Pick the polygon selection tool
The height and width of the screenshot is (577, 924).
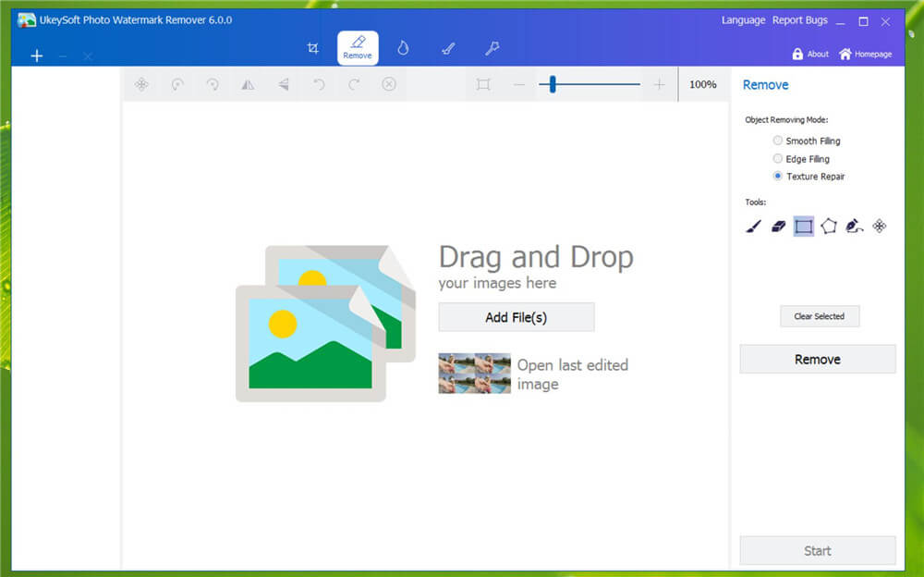pyautogui.click(x=829, y=226)
